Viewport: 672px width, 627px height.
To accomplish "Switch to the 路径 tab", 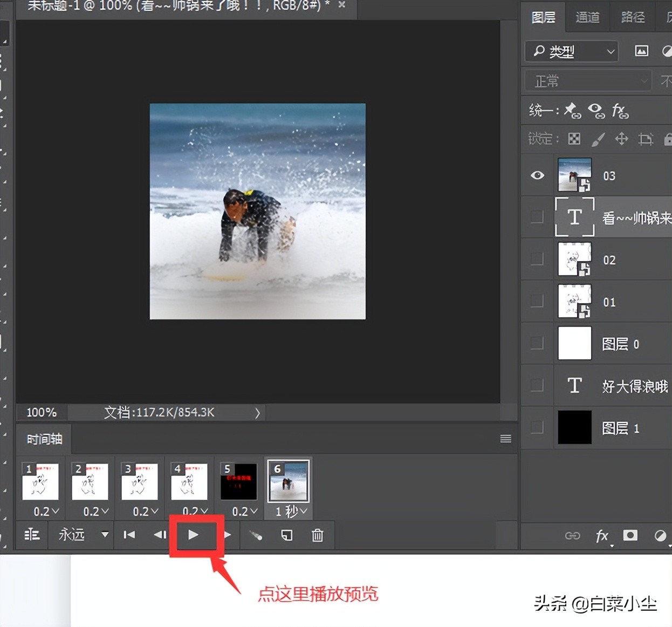I will point(632,17).
